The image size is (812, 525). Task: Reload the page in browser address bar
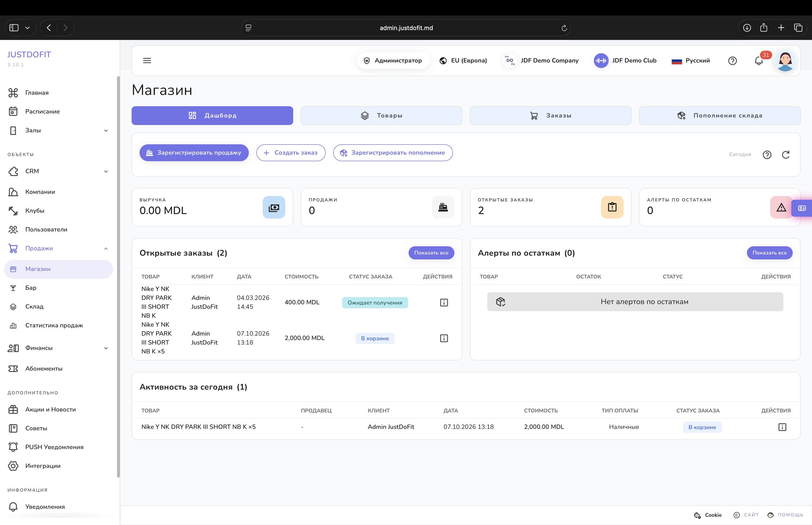coord(564,28)
